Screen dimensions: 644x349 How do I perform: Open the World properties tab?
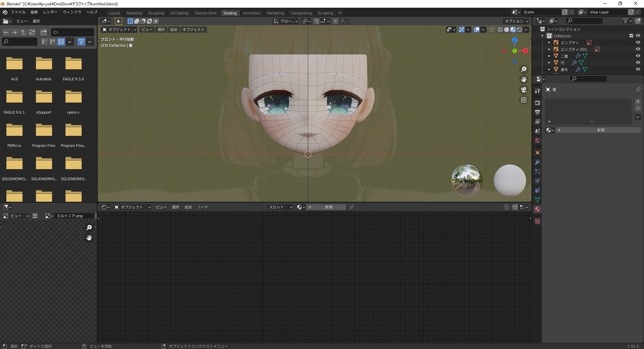click(537, 141)
